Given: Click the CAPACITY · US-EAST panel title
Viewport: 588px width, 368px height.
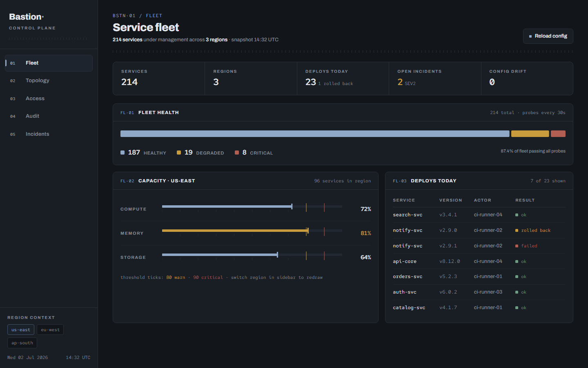Looking at the screenshot, I should pyautogui.click(x=167, y=181).
